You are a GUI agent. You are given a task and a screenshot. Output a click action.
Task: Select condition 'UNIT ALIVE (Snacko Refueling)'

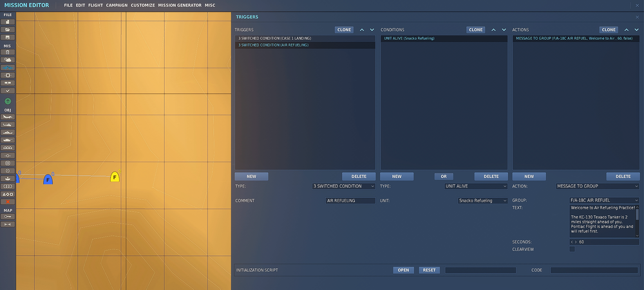(x=444, y=38)
